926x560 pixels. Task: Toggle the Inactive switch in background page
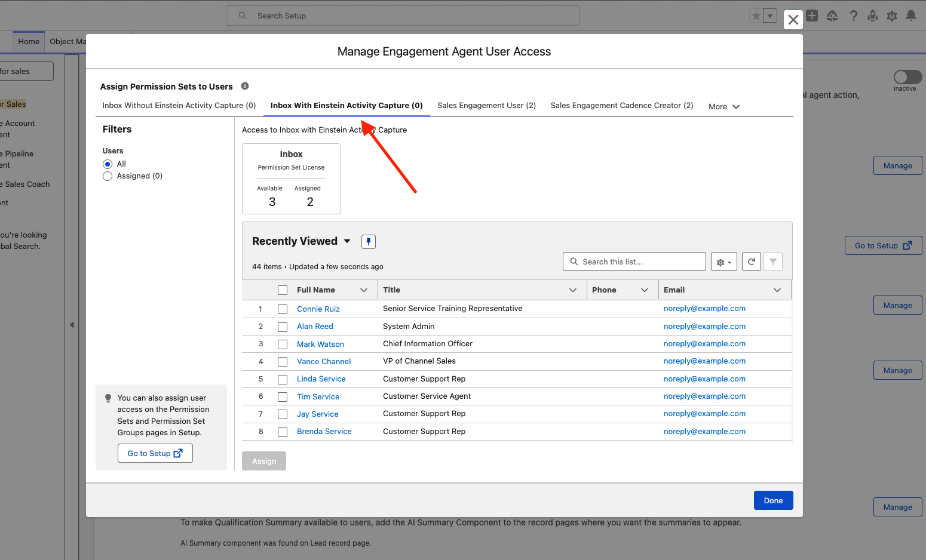pos(907,77)
